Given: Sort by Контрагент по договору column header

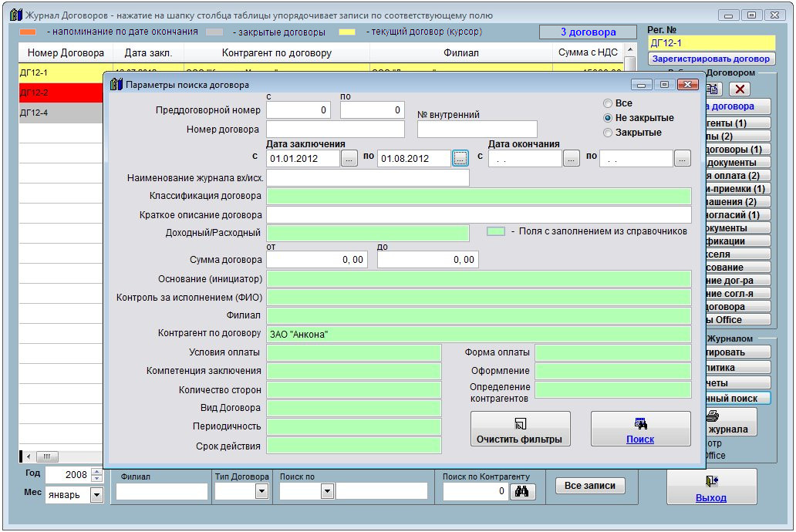Looking at the screenshot, I should click(x=276, y=53).
